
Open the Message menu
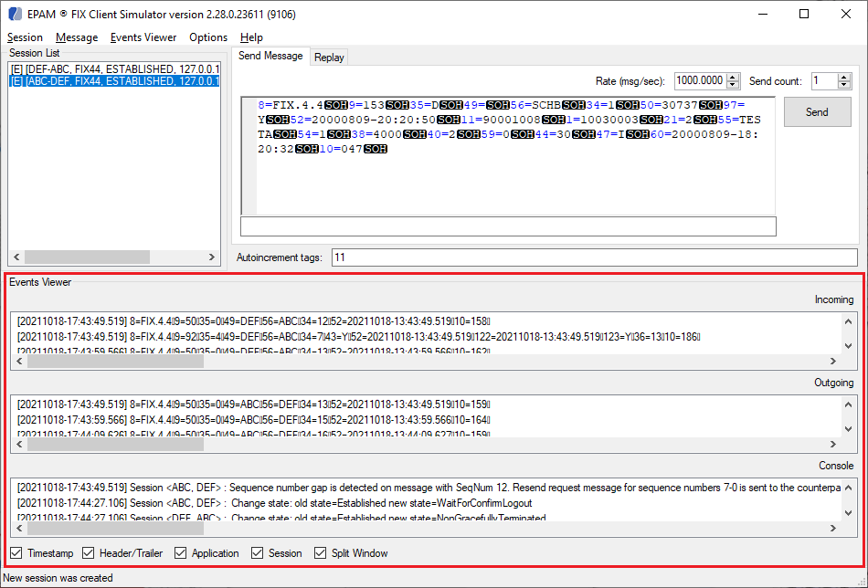(77, 37)
